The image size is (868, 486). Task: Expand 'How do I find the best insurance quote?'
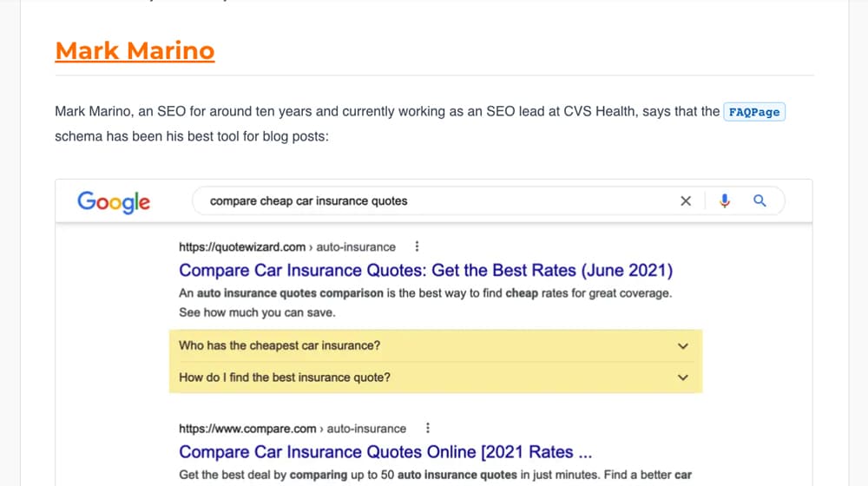pyautogui.click(x=436, y=378)
